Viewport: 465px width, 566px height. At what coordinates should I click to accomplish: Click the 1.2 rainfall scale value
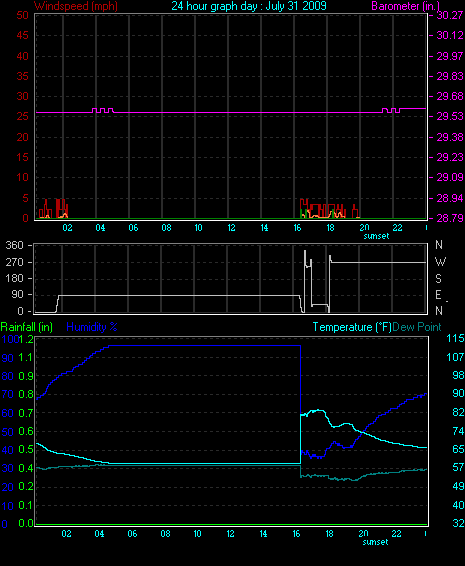[x=26, y=339]
